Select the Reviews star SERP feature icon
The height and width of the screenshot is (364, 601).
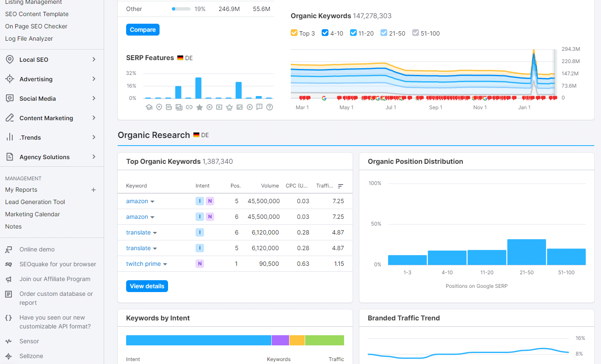pyautogui.click(x=199, y=108)
